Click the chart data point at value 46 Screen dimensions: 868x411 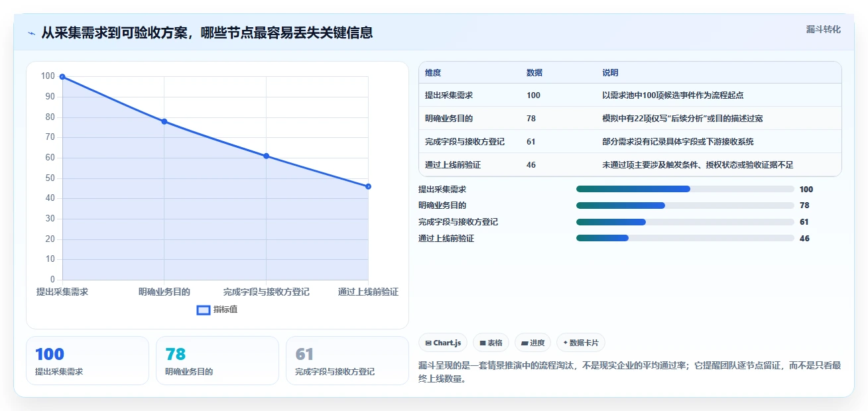[368, 186]
